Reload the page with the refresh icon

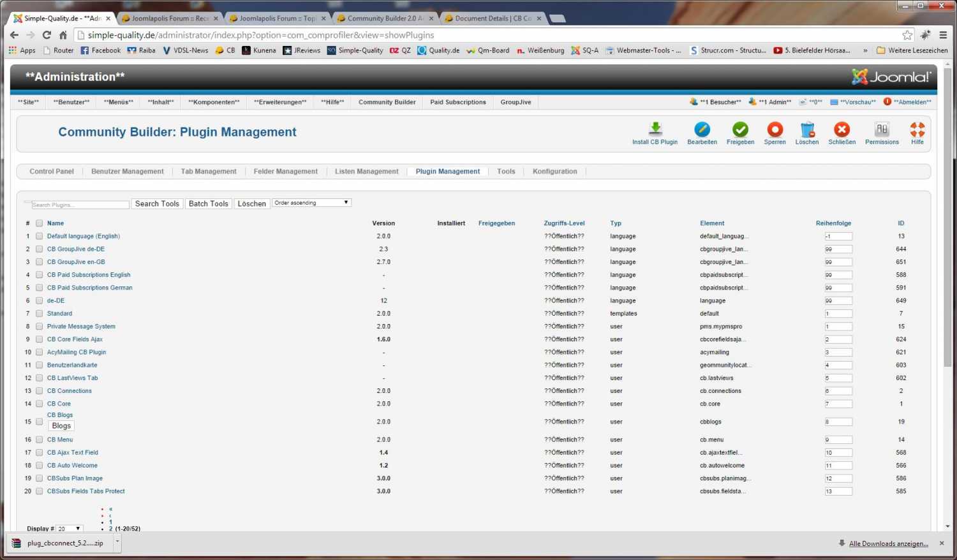click(47, 35)
